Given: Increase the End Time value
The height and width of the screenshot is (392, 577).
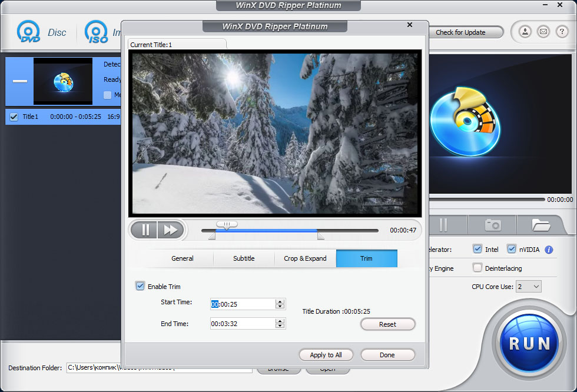Looking at the screenshot, I should pyautogui.click(x=280, y=321).
